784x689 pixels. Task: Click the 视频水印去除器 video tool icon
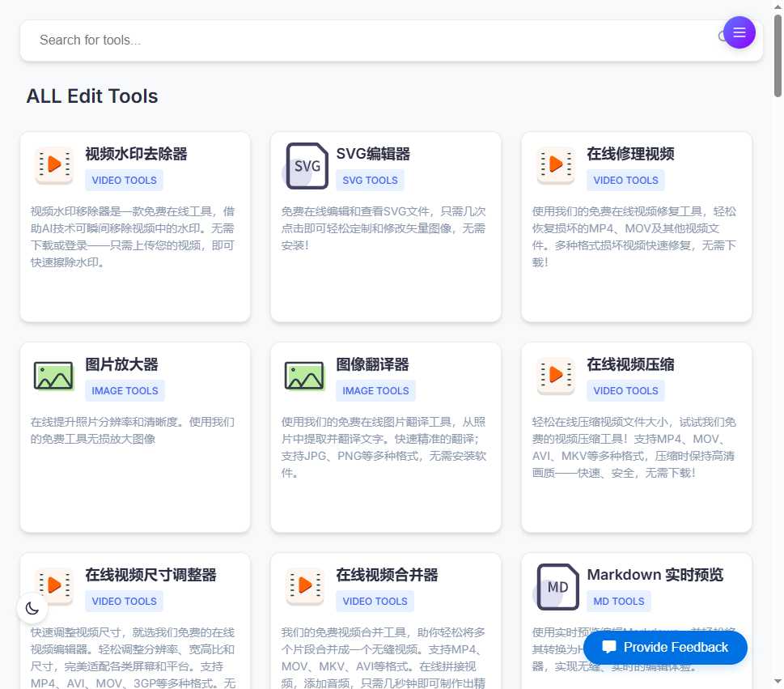click(x=53, y=164)
